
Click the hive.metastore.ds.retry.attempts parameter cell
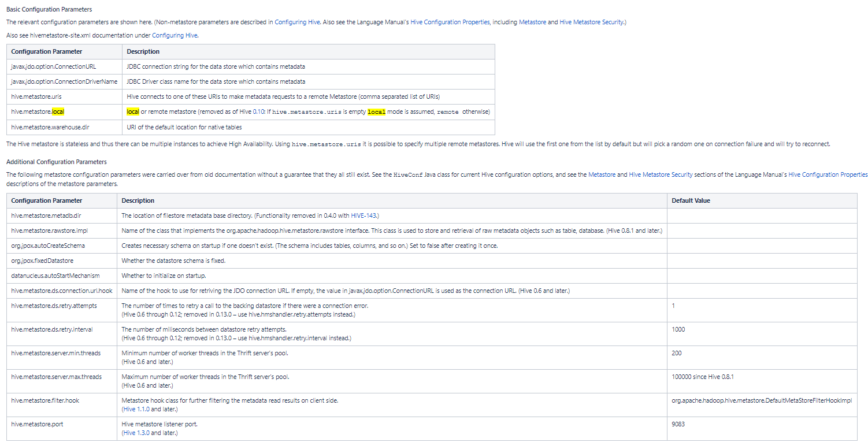62,310
